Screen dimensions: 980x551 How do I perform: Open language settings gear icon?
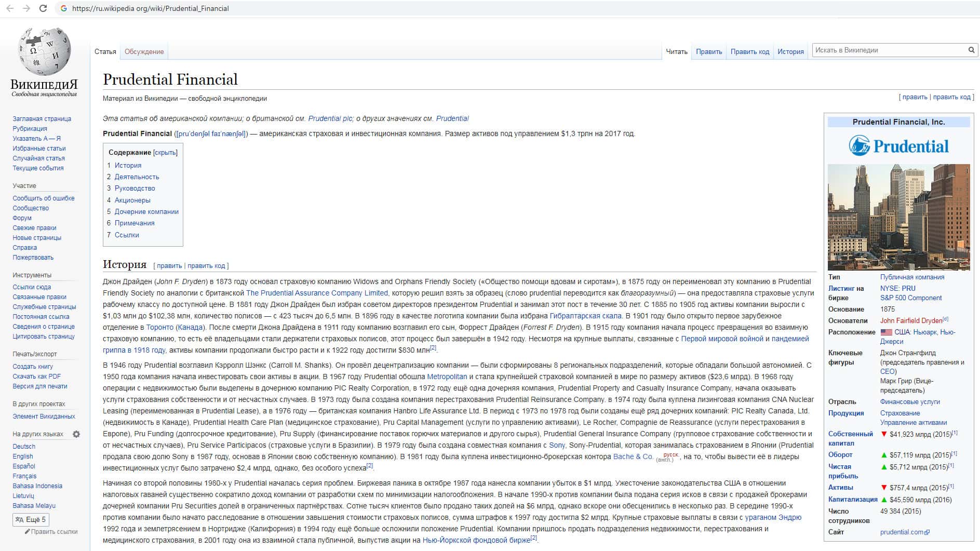(76, 434)
